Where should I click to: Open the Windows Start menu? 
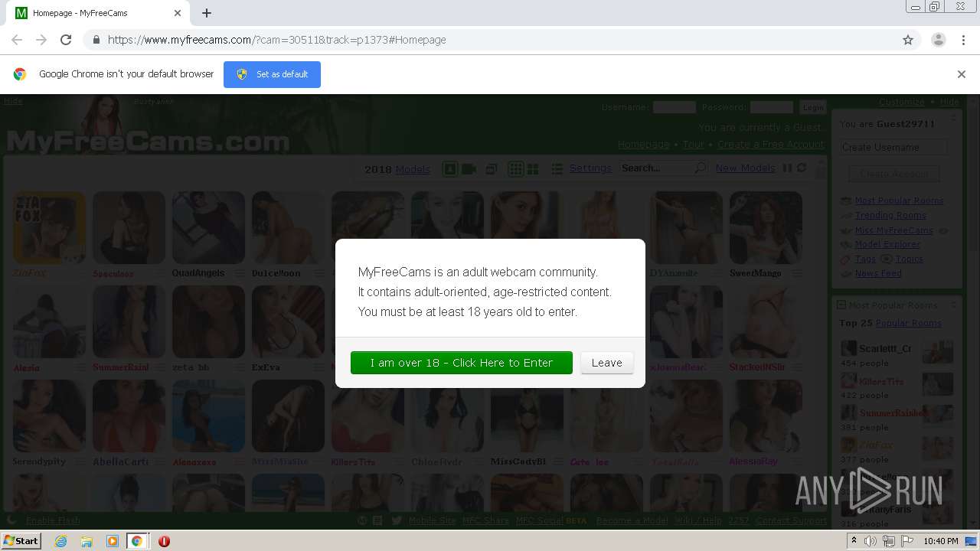(21, 540)
